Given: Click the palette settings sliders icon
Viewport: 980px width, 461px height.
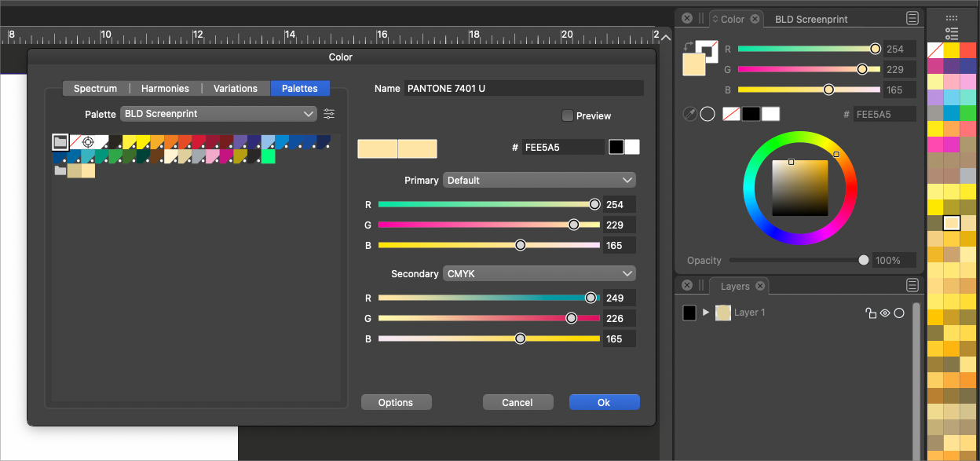Looking at the screenshot, I should point(329,114).
